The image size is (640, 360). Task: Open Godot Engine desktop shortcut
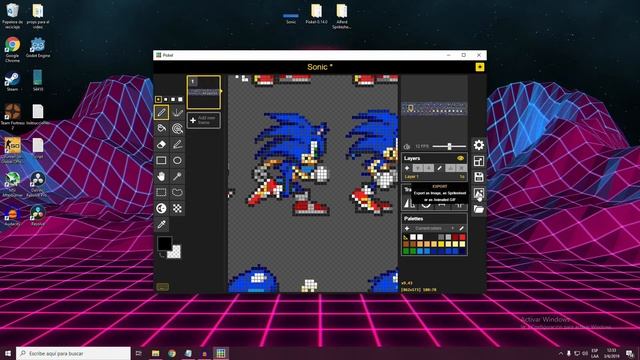[x=38, y=47]
